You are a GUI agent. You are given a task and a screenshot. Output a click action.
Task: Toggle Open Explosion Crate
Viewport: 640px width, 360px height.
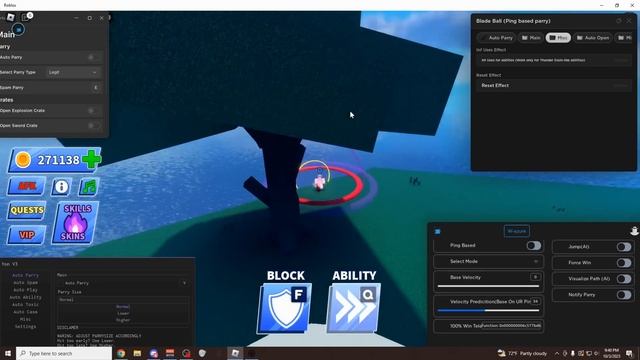coord(94,110)
